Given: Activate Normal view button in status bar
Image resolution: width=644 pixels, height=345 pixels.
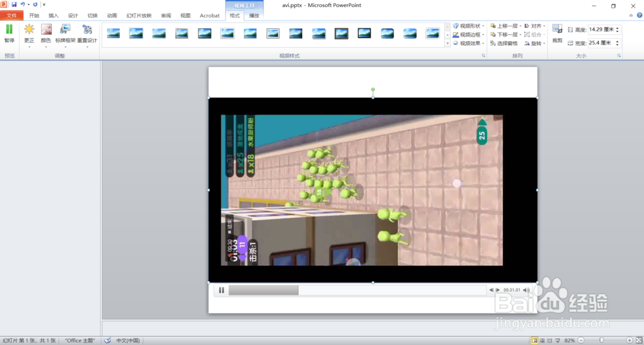Looking at the screenshot, I should coord(535,340).
